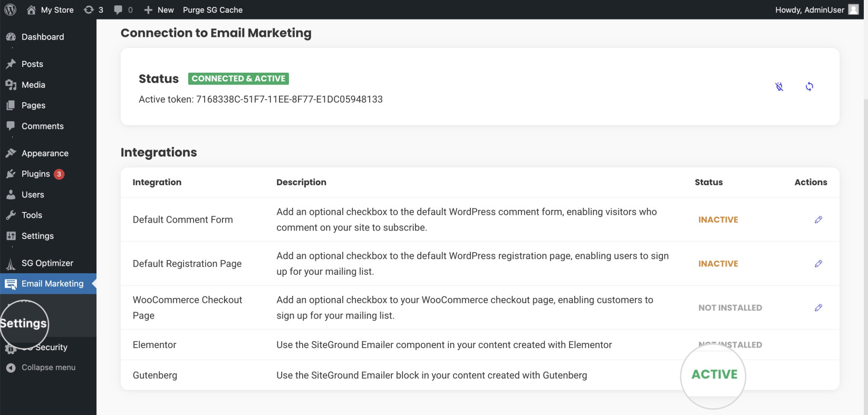Click INACTIVE status of Default Registration Page
The image size is (868, 415).
(718, 264)
